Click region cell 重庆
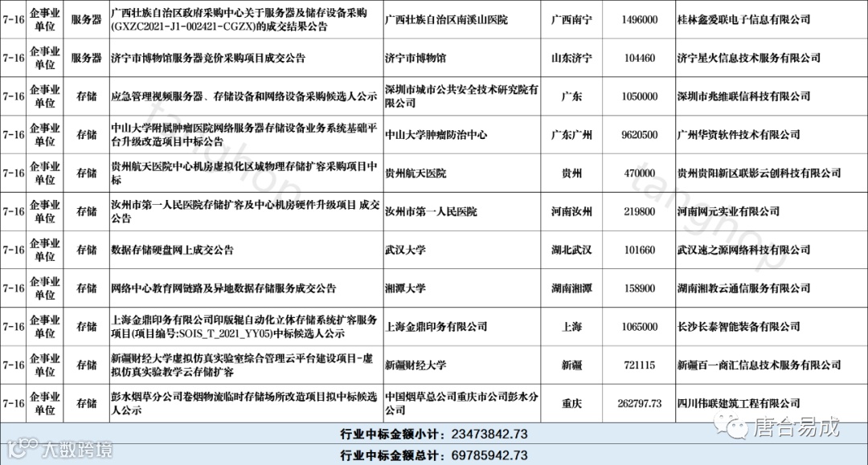 (571, 404)
